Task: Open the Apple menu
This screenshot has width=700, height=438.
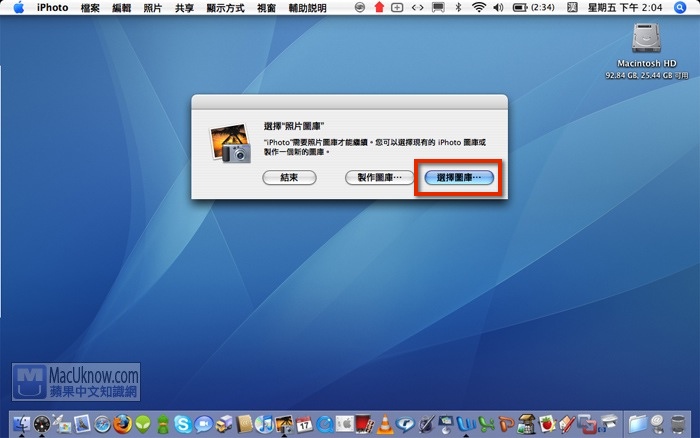Action: tap(19, 7)
